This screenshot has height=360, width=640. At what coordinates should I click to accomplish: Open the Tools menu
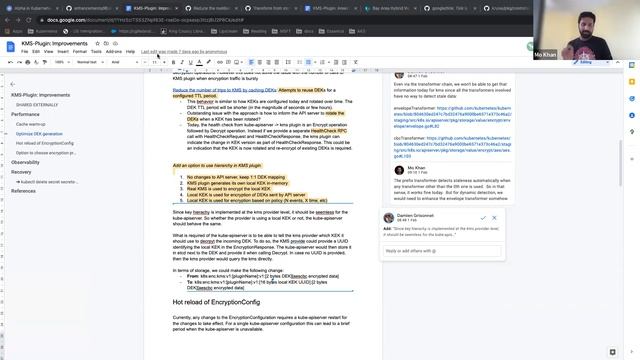point(96,52)
